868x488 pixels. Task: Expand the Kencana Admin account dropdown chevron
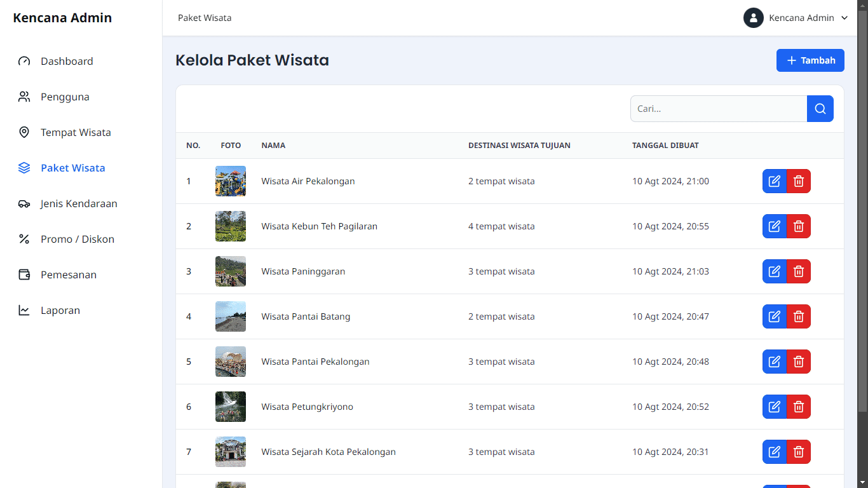pos(844,18)
